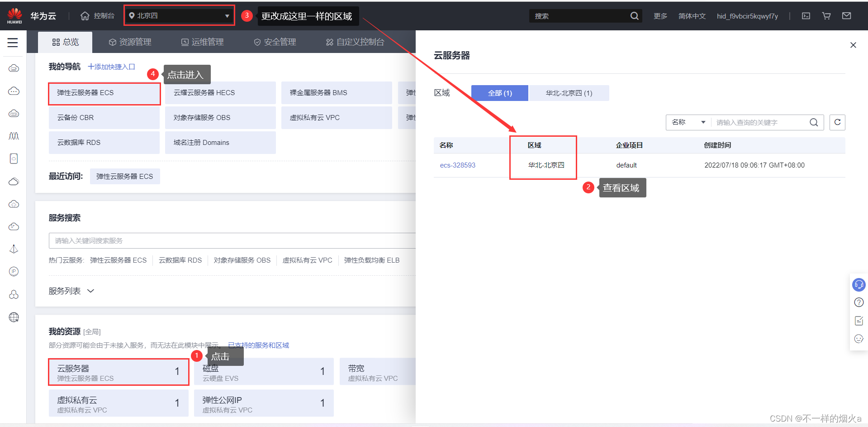Image resolution: width=868 pixels, height=427 pixels.
Task: Expand the 服务列表 section
Action: (71, 291)
